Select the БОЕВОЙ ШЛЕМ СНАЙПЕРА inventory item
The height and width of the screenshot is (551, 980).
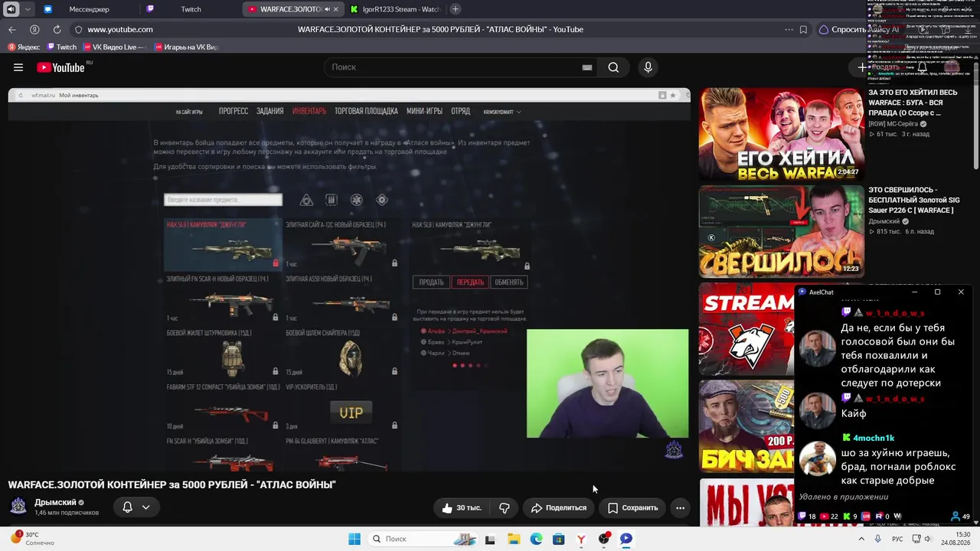[343, 353]
